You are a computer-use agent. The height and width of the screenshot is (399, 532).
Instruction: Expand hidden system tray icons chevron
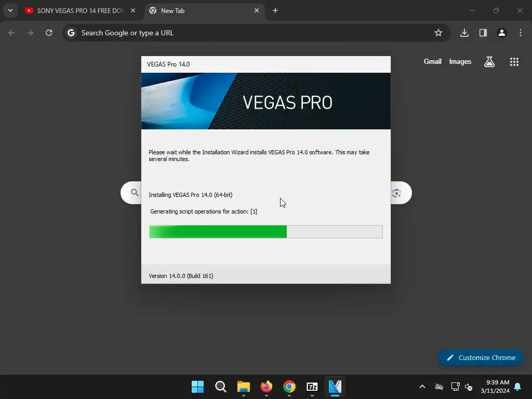422,387
